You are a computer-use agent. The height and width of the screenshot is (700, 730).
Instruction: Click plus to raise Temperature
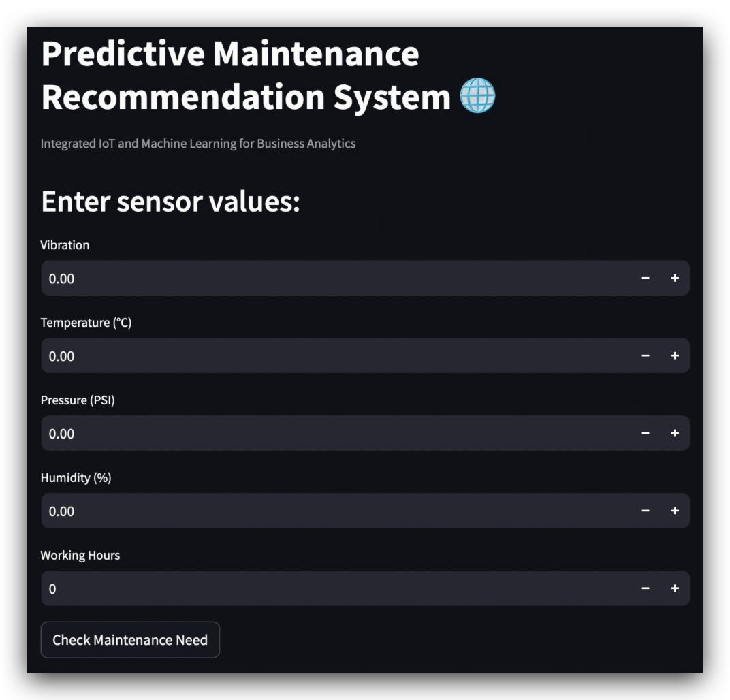[x=675, y=355]
